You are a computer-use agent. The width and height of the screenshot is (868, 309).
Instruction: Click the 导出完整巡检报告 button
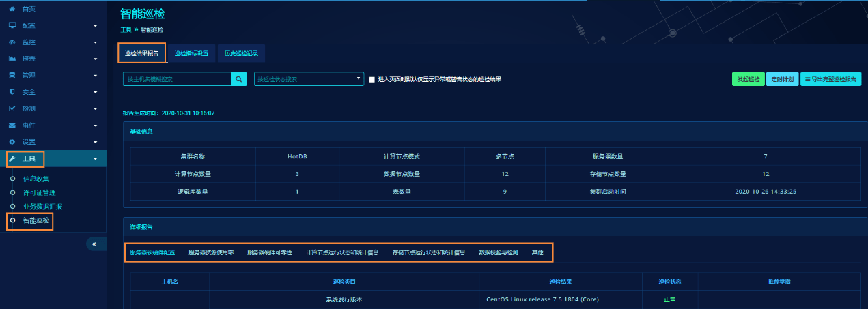pos(830,79)
